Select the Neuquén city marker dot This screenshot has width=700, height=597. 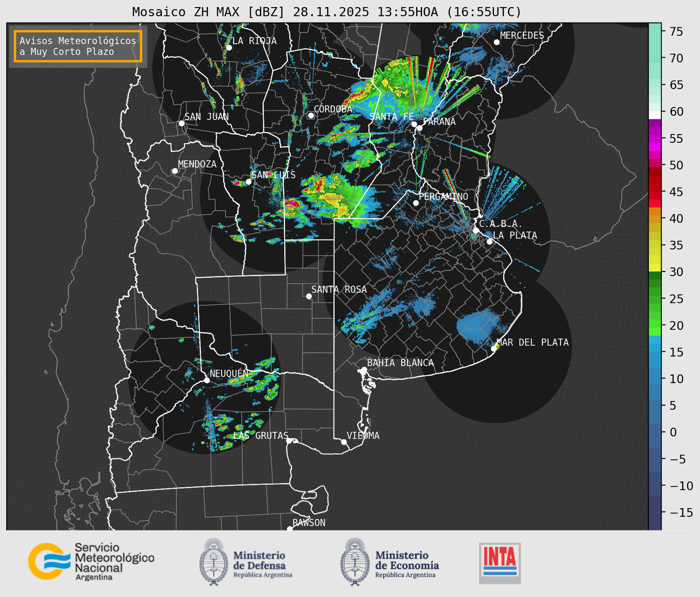207,380
